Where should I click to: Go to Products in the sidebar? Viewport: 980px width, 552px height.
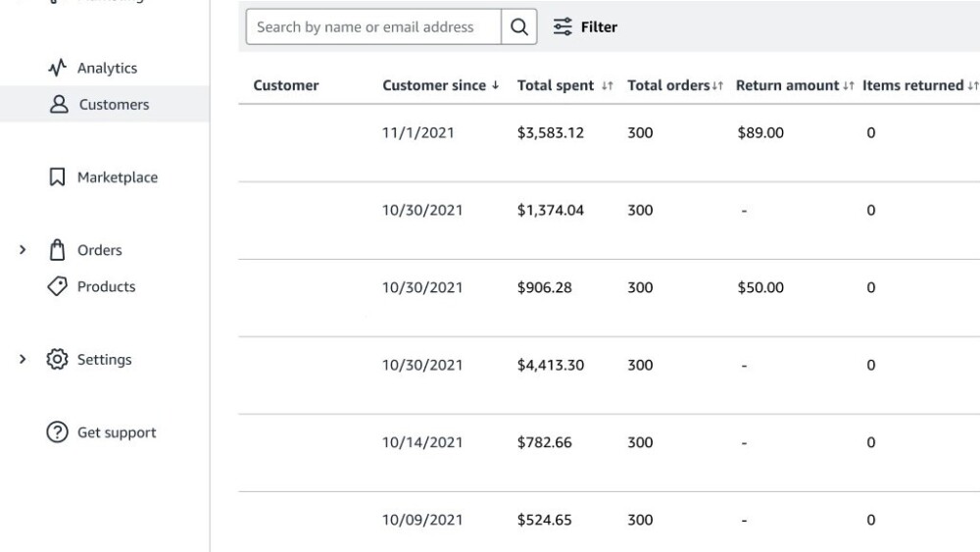[x=106, y=286]
